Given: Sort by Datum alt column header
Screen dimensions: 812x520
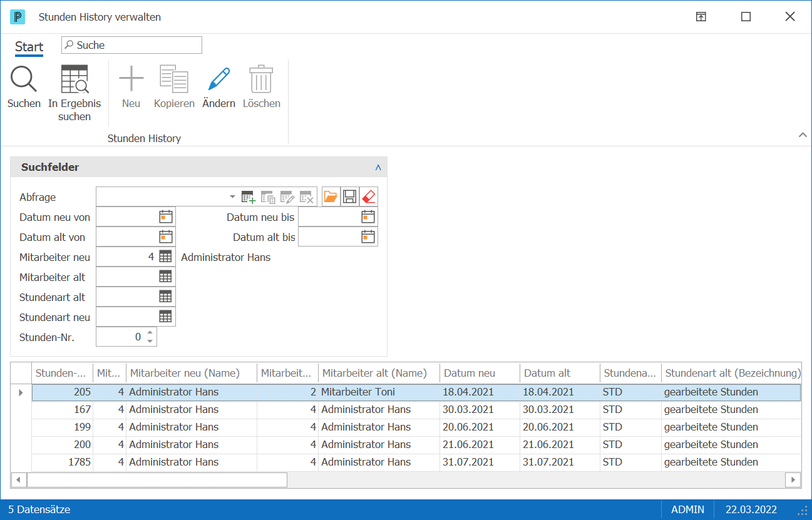Looking at the screenshot, I should 560,373.
